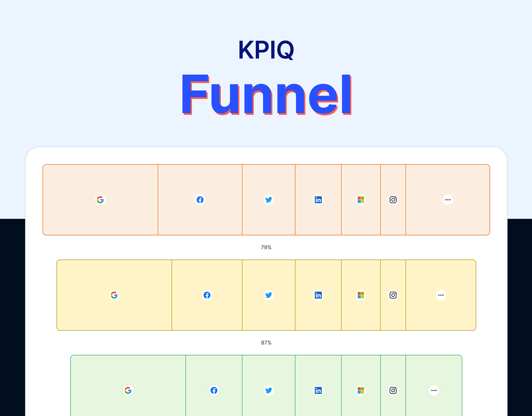
Task: Click the Twitter icon in yellow row
Action: coord(269,295)
